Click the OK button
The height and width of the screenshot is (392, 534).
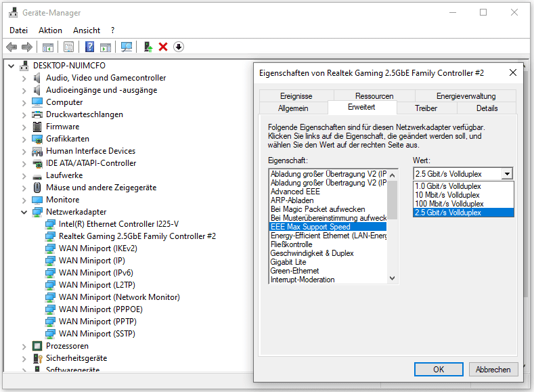click(439, 370)
